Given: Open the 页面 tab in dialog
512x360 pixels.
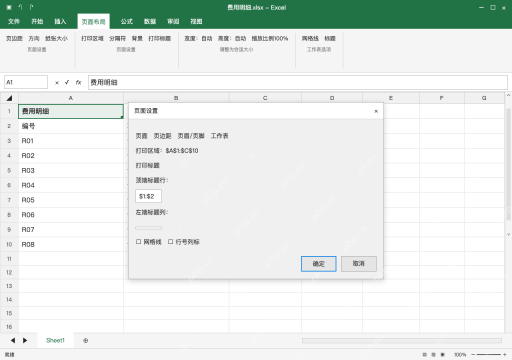Looking at the screenshot, I should 141,136.
